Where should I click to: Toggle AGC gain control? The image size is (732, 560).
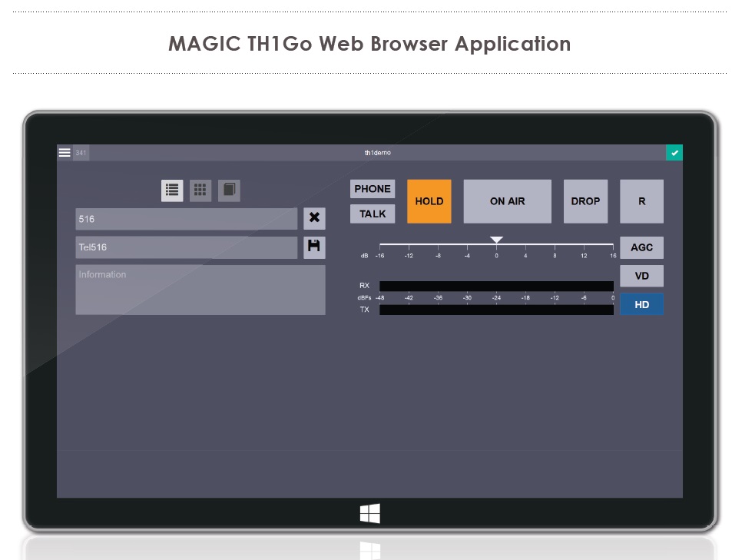coord(641,247)
